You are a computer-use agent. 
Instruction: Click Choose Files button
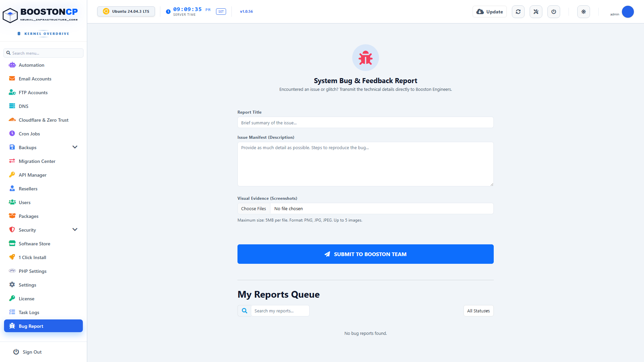point(254,208)
